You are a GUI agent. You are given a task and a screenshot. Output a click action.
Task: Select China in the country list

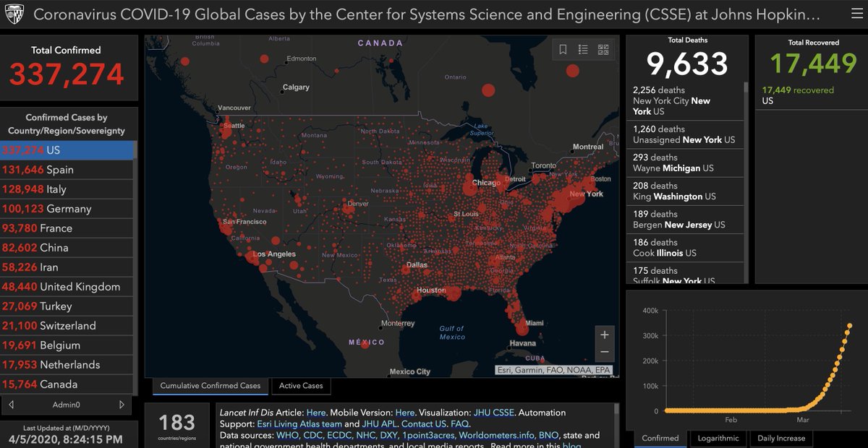click(67, 248)
